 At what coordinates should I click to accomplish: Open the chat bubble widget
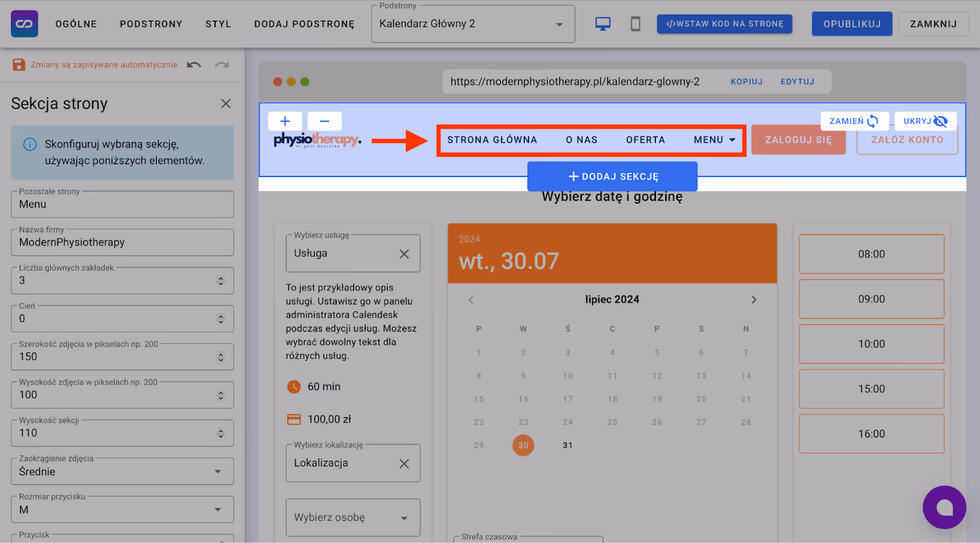944,507
